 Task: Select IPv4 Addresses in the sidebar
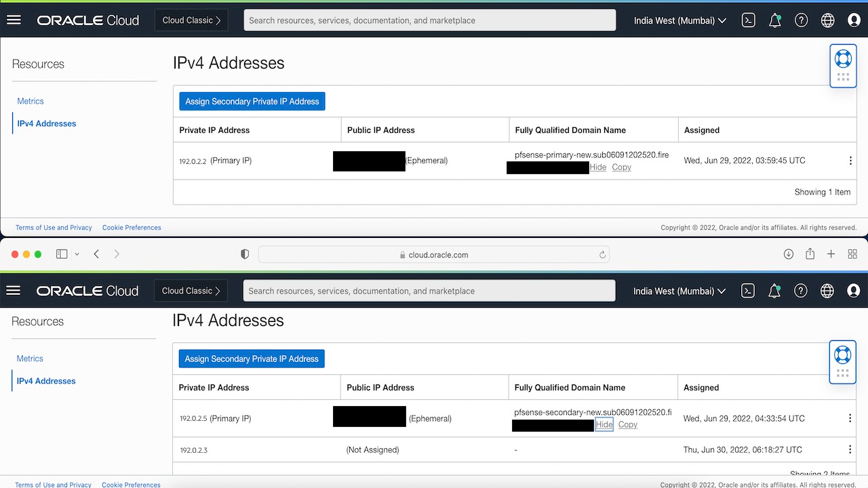point(47,123)
